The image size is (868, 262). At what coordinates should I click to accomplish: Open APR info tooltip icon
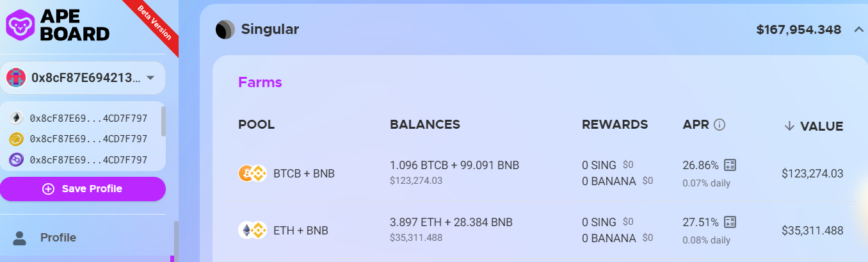click(x=719, y=125)
